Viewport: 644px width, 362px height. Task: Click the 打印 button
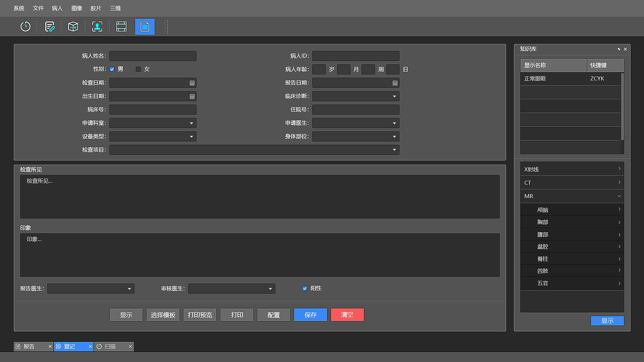coord(237,315)
